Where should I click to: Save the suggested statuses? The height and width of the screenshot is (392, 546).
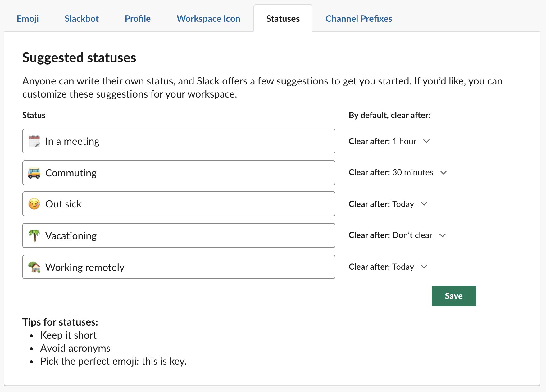tap(454, 296)
